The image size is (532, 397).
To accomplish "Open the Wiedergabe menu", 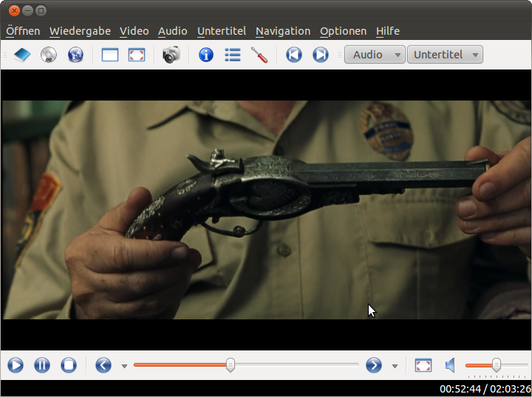I will click(80, 31).
